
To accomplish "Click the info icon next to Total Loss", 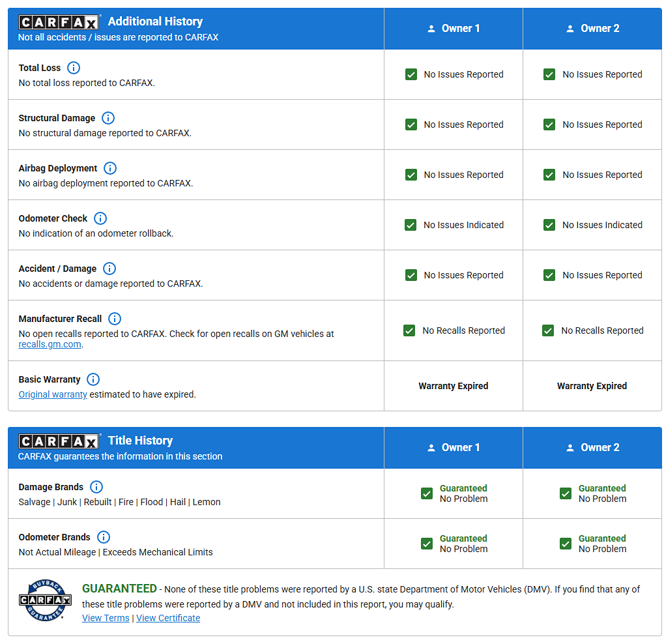I will [x=74, y=68].
